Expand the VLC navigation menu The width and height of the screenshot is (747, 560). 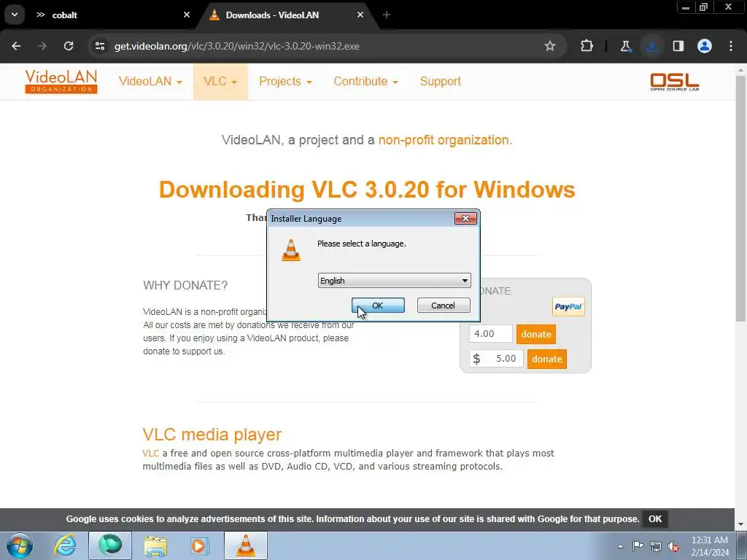tap(220, 82)
